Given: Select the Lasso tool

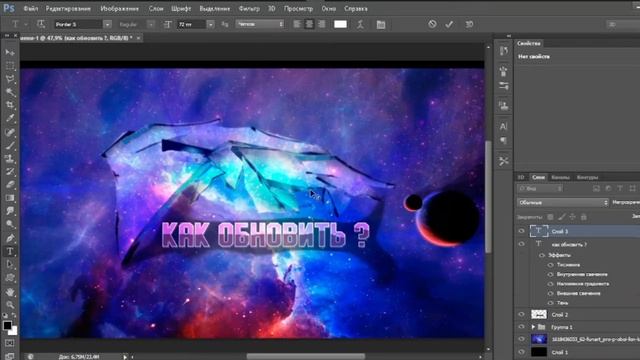Looking at the screenshot, I should point(10,79).
